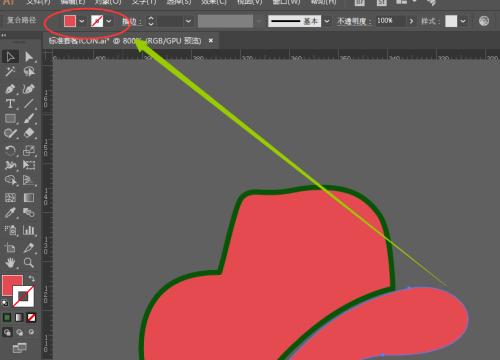Screen dimensions: 500x360
Task: Pick the Pen tool
Action: coord(10,89)
